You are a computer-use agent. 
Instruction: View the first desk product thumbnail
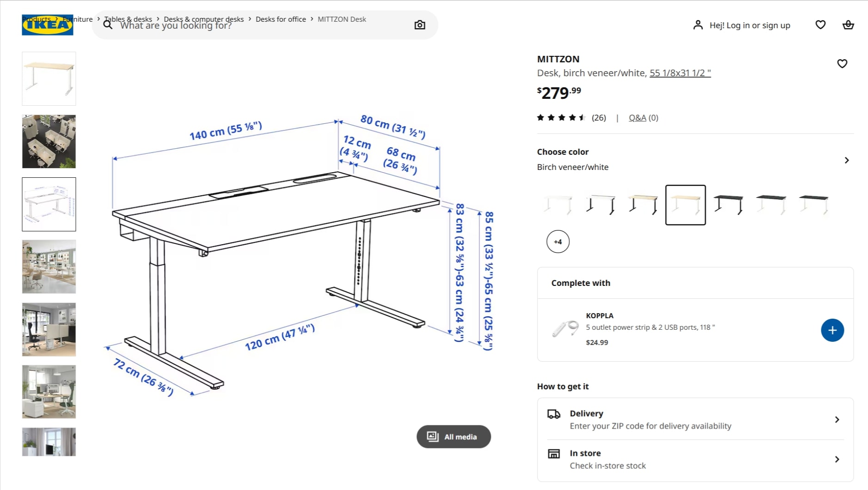49,79
